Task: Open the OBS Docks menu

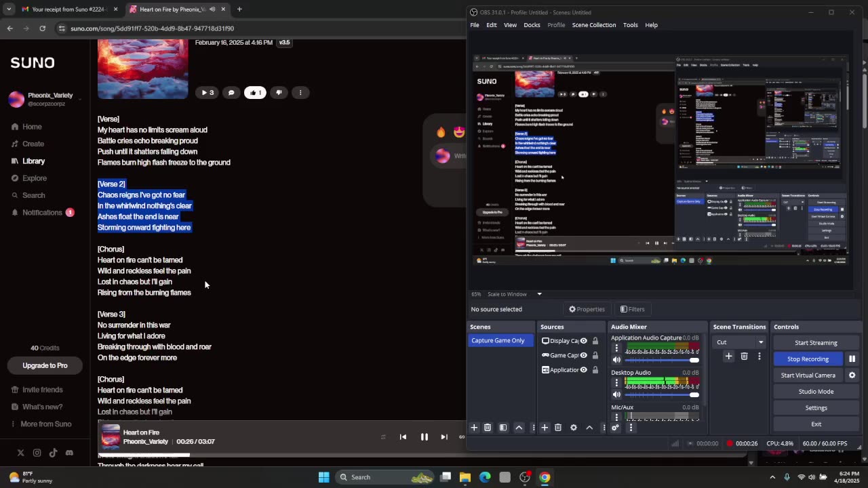Action: 532,25
